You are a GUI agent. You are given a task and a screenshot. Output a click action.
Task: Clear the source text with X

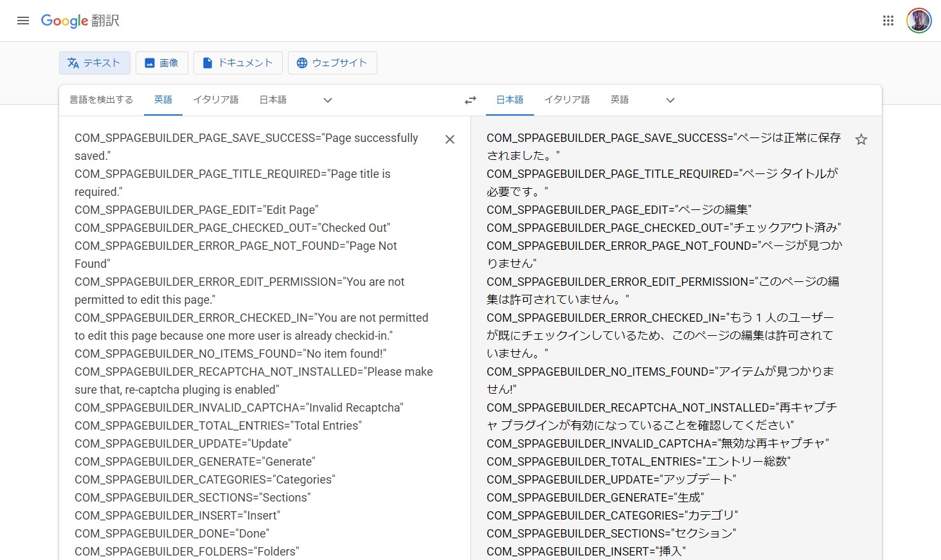450,139
